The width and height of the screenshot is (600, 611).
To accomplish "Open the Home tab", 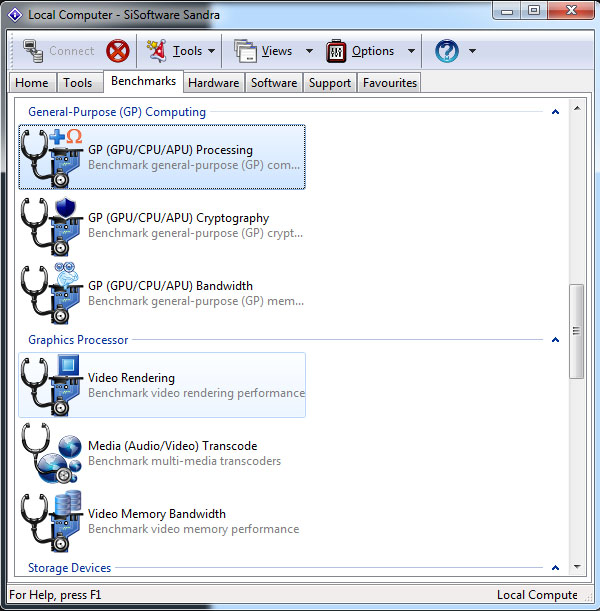I will pyautogui.click(x=32, y=83).
